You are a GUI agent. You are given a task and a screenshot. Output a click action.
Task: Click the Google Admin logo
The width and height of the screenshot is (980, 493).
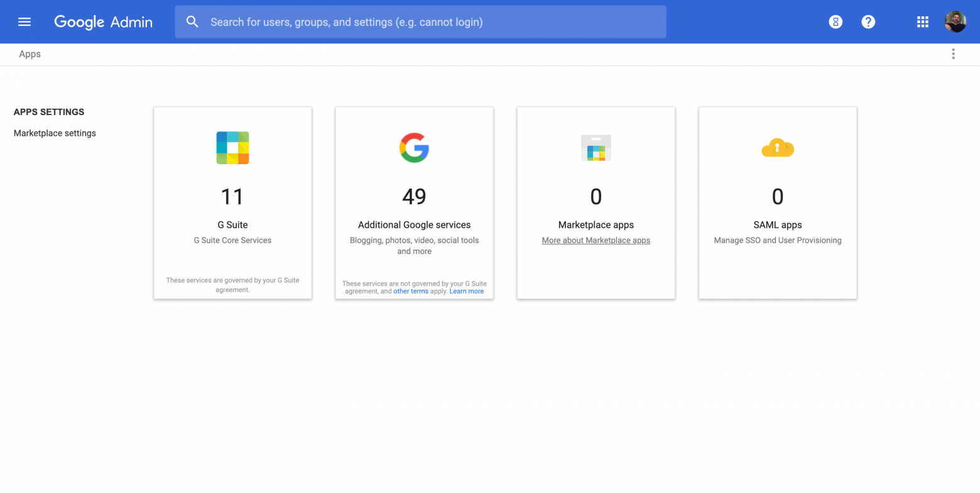click(102, 21)
